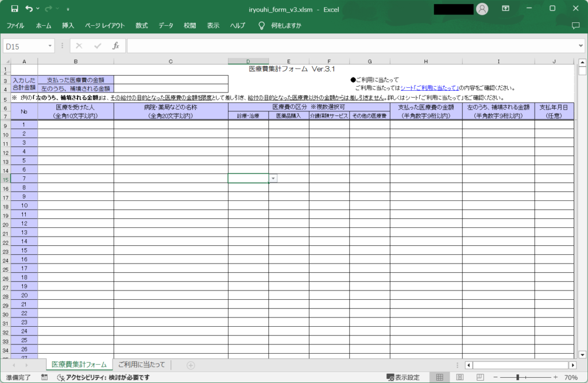
Task: Expand the formula bar chevron
Action: (x=581, y=45)
